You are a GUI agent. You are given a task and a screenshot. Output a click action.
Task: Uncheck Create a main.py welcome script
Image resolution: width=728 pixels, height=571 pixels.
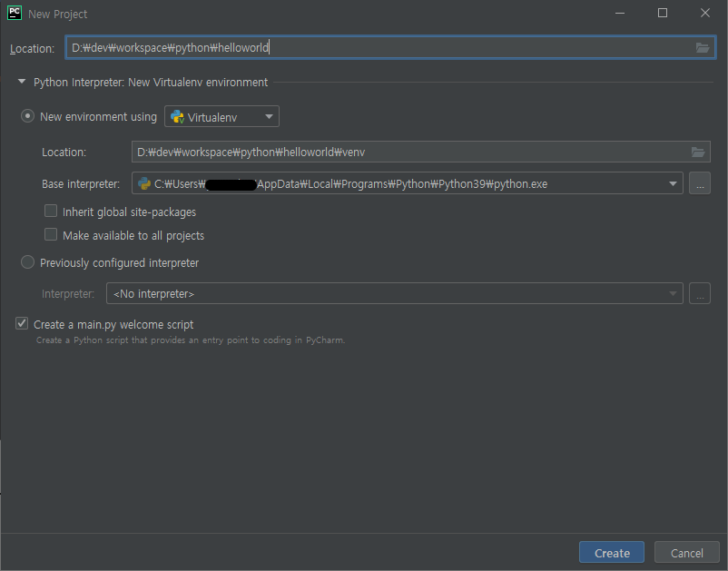(22, 323)
